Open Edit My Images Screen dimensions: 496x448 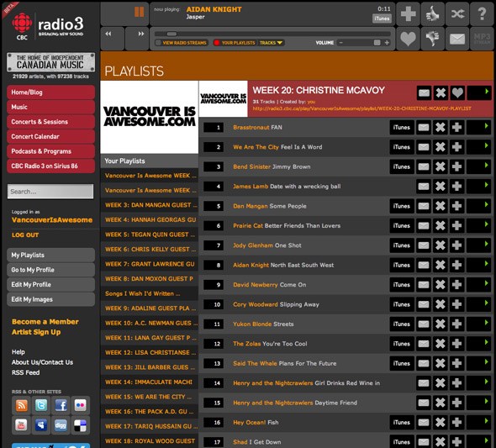point(50,299)
